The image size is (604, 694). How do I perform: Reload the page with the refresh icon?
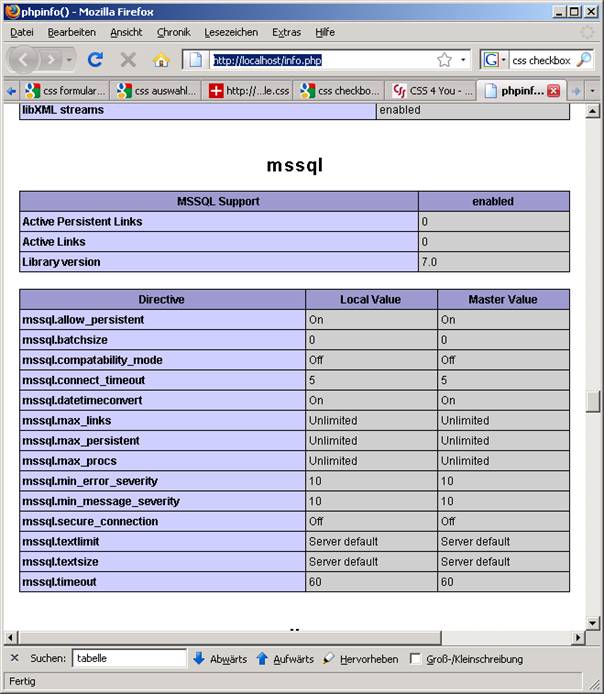pos(95,60)
